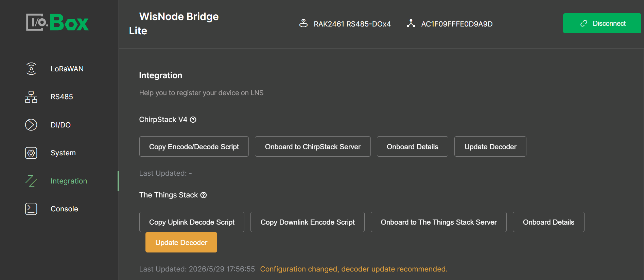Click the ChirpStack V4 label

[x=163, y=120]
